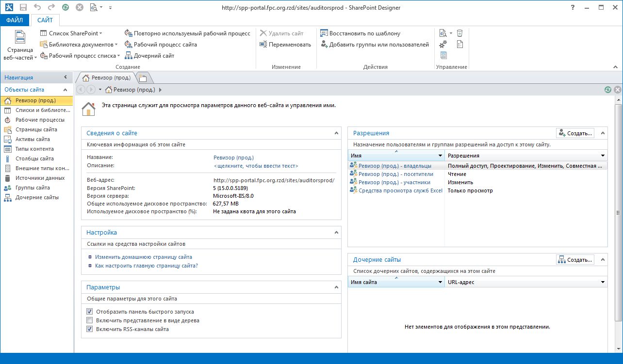
Task: Click the browser preview icon in quick access toolbar
Action: (94, 7)
